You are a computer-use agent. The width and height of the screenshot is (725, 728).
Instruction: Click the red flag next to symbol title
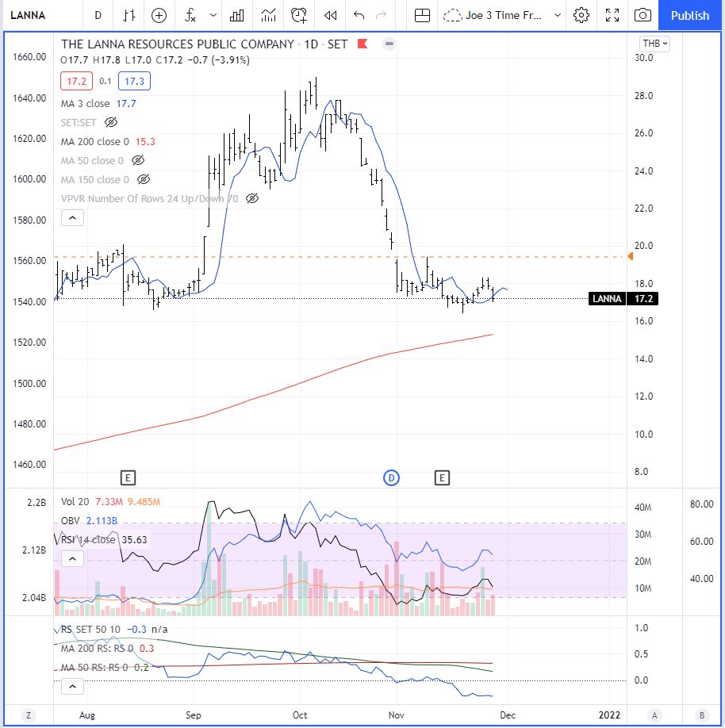tap(362, 44)
